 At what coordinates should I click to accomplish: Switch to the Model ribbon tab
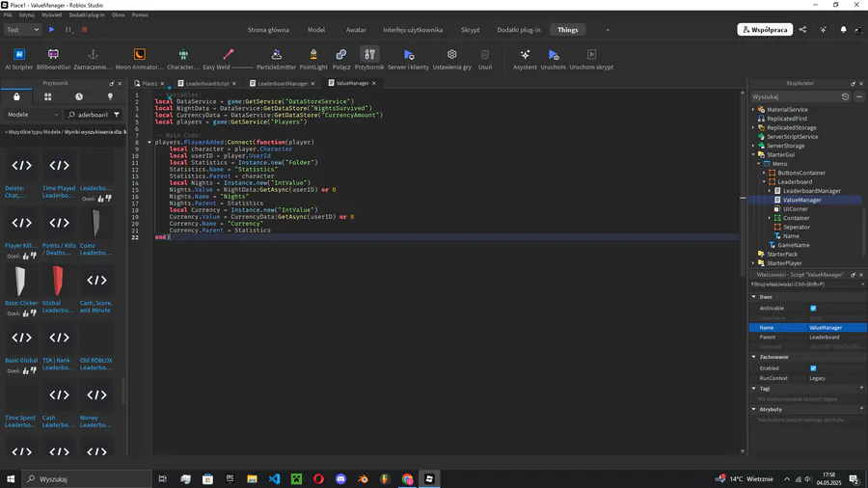[316, 30]
